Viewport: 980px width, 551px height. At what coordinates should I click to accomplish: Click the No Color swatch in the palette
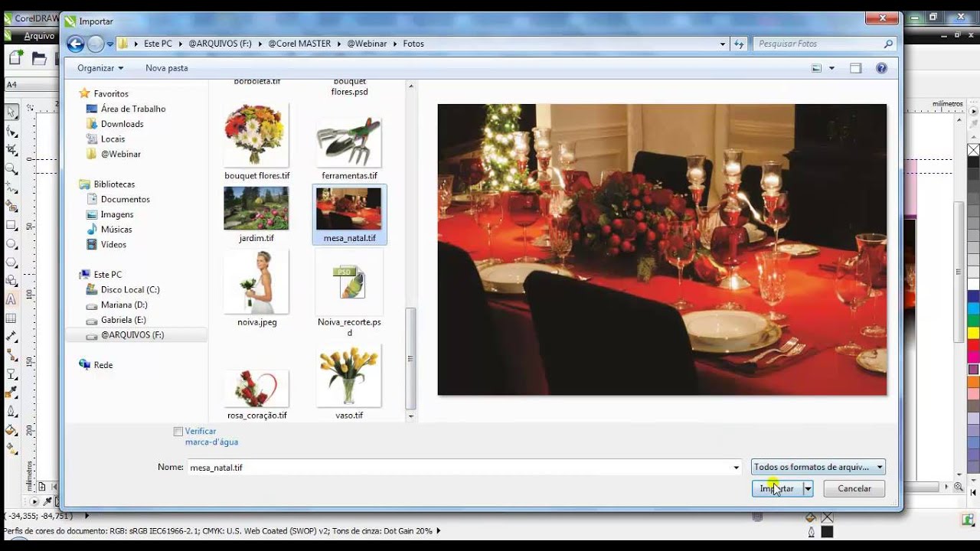(973, 150)
